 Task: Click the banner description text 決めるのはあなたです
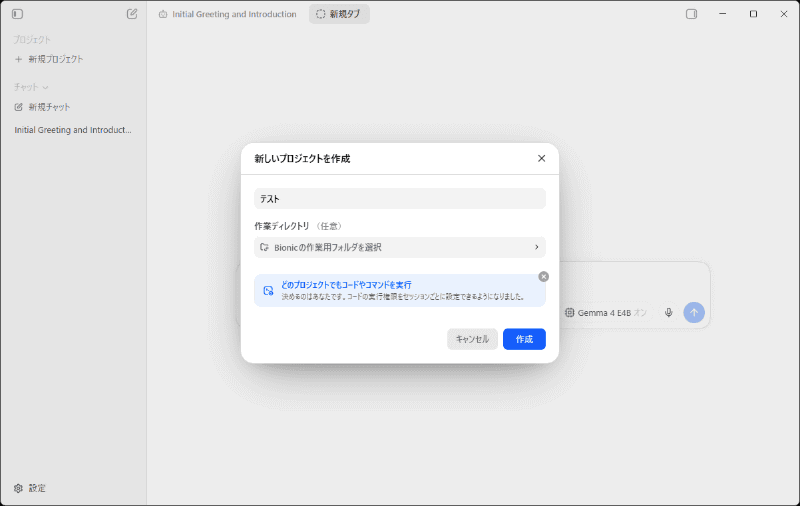[x=404, y=296]
